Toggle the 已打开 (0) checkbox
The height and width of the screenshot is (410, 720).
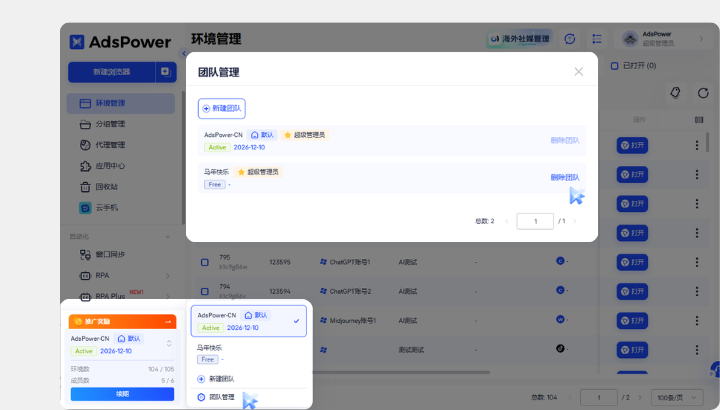pyautogui.click(x=614, y=66)
